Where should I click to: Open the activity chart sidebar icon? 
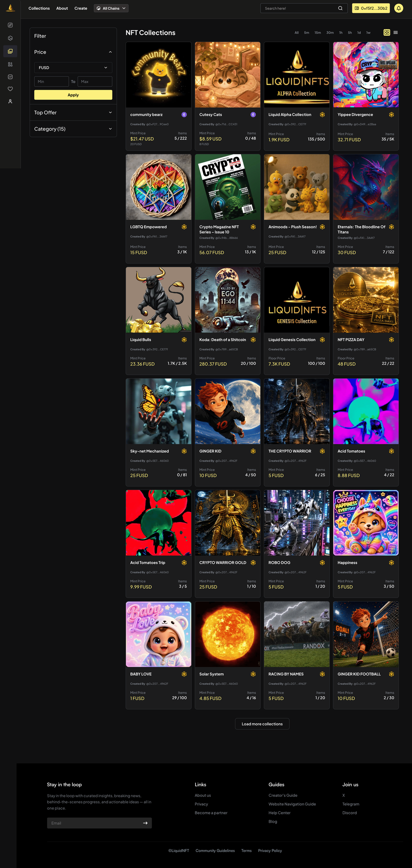coord(10,77)
